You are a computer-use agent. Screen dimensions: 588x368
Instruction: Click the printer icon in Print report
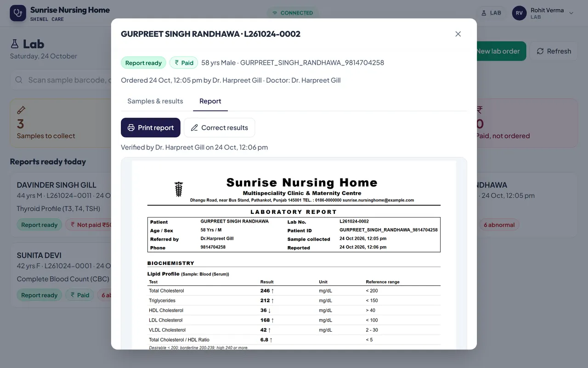[131, 128]
